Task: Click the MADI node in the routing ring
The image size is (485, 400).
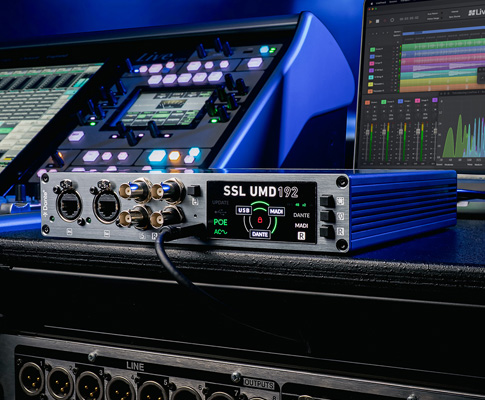Action: coord(276,211)
